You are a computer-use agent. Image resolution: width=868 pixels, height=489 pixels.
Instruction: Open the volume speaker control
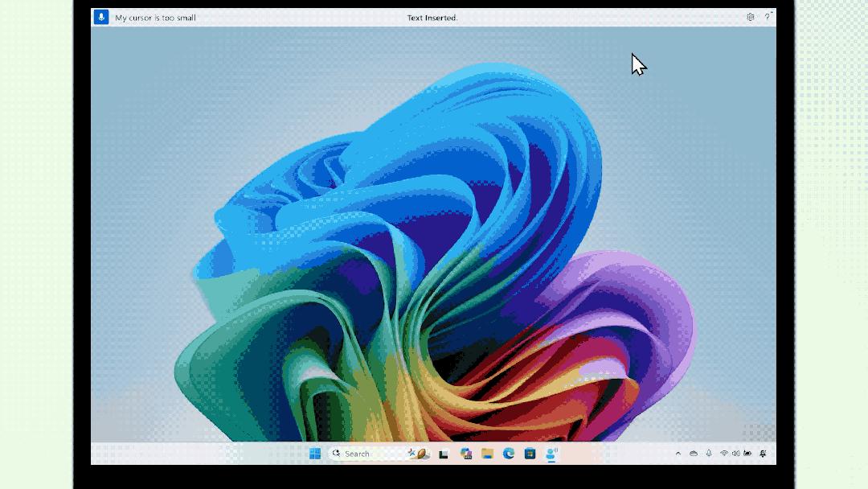click(735, 454)
